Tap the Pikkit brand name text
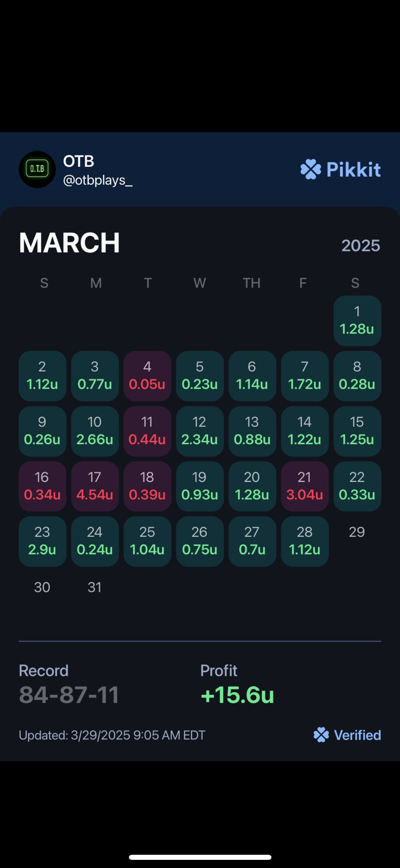The width and height of the screenshot is (400, 868). [353, 169]
